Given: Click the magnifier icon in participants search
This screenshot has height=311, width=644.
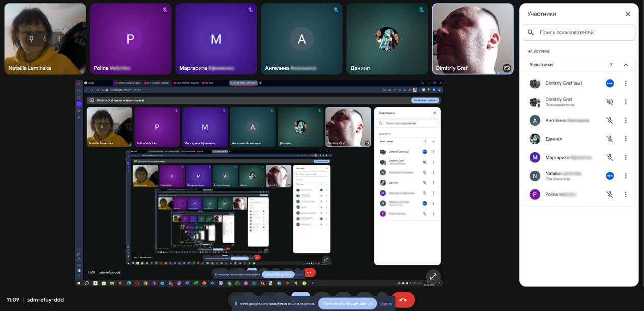Looking at the screenshot, I should [x=531, y=32].
